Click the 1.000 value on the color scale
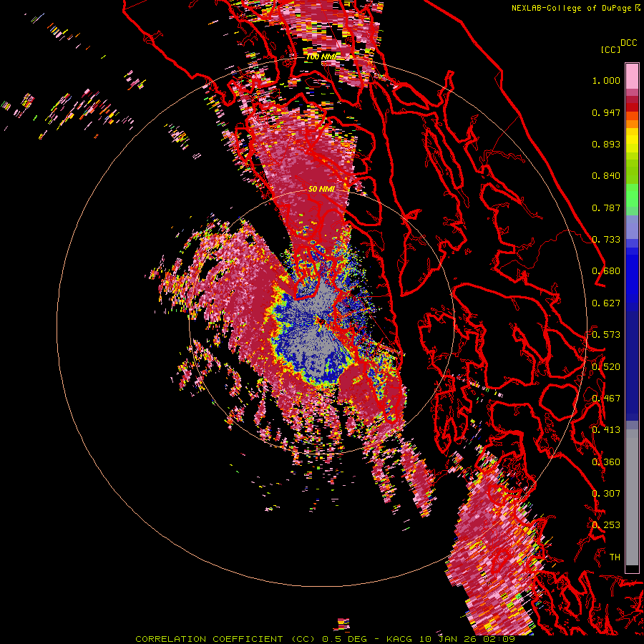This screenshot has width=644, height=644. (606, 80)
